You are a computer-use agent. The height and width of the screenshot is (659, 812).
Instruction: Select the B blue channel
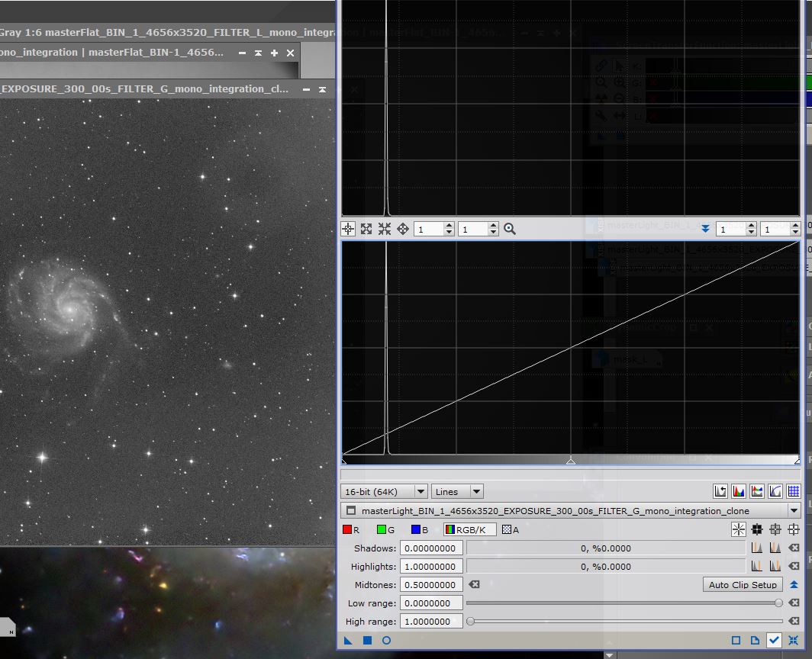point(420,529)
